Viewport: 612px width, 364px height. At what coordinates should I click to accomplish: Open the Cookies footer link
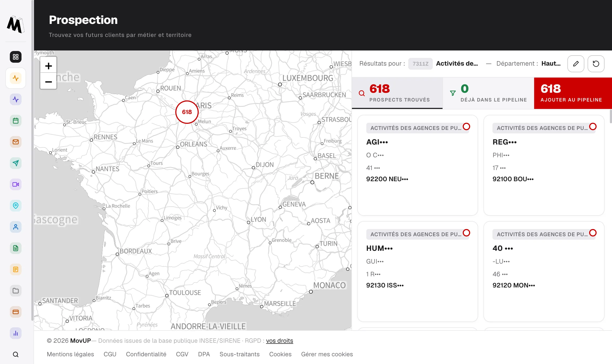pyautogui.click(x=280, y=354)
